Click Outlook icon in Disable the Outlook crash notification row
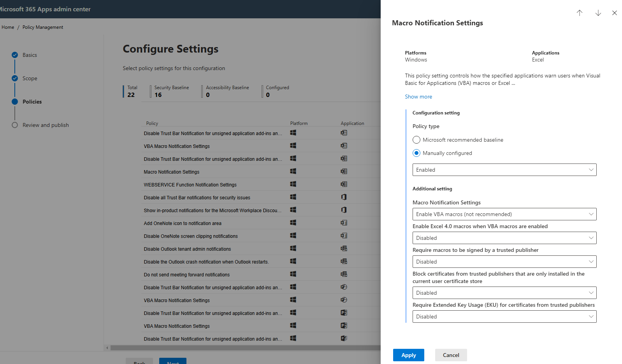 pyautogui.click(x=344, y=261)
